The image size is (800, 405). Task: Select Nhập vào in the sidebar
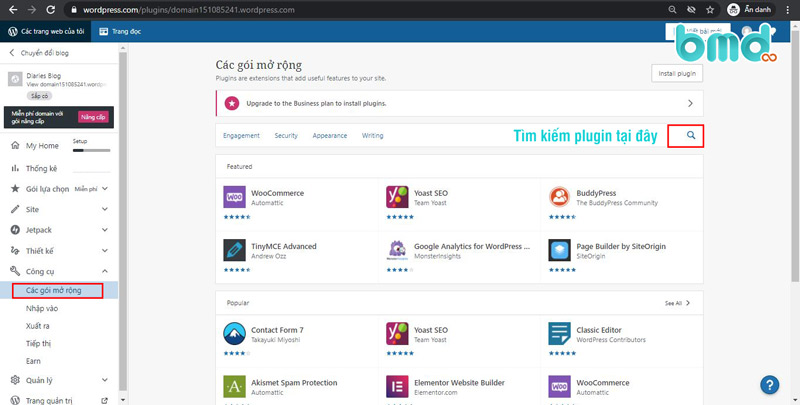42,308
